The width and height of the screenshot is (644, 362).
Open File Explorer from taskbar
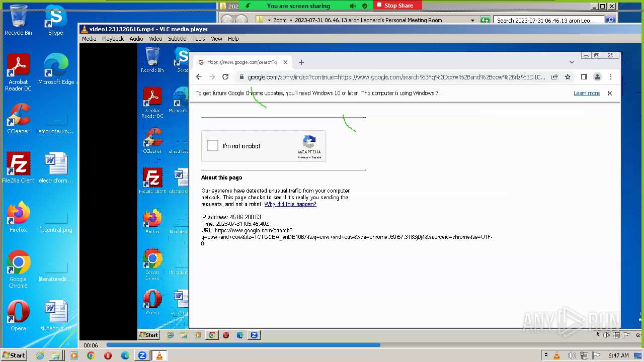click(x=56, y=355)
